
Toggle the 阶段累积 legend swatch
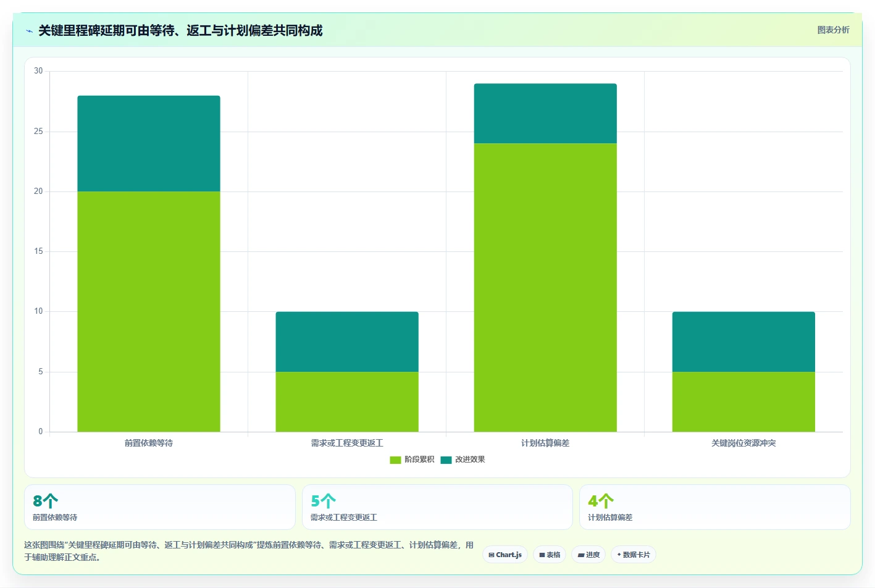(x=395, y=460)
